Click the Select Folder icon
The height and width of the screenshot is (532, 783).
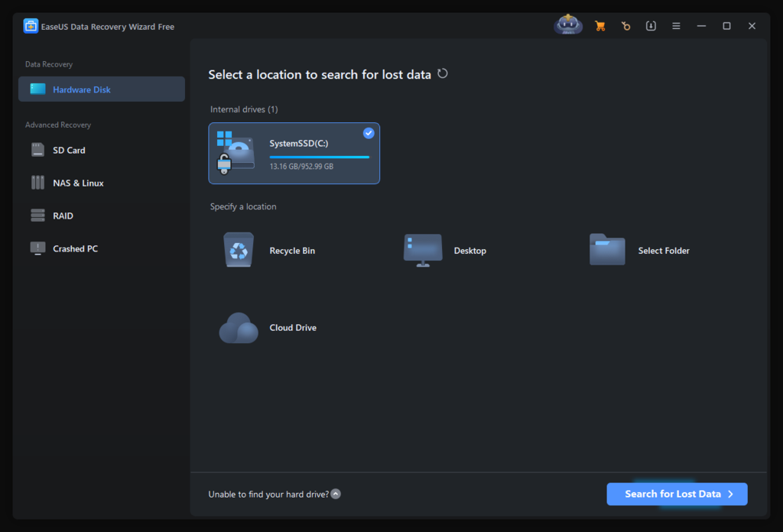click(x=606, y=249)
